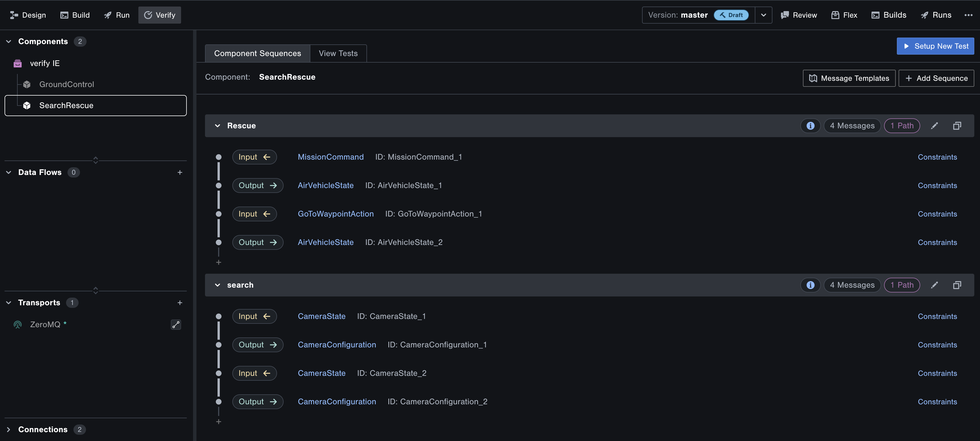Collapse the Components section
The image size is (980, 441).
pyautogui.click(x=8, y=42)
